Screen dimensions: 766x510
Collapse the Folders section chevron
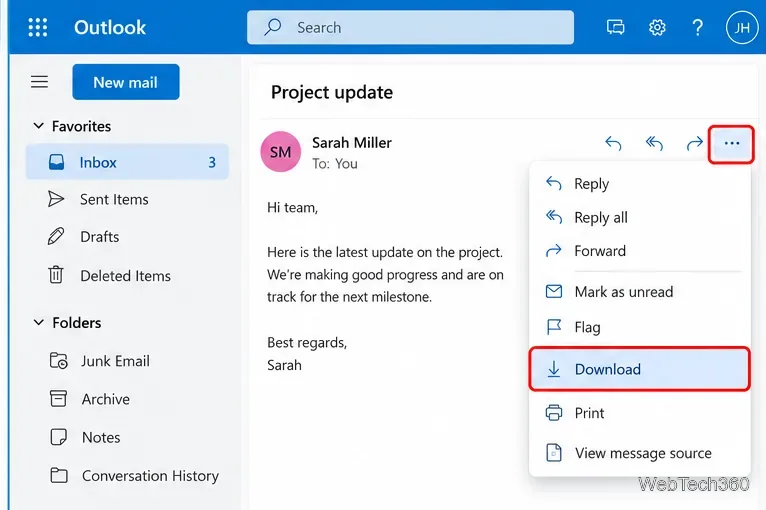click(38, 322)
